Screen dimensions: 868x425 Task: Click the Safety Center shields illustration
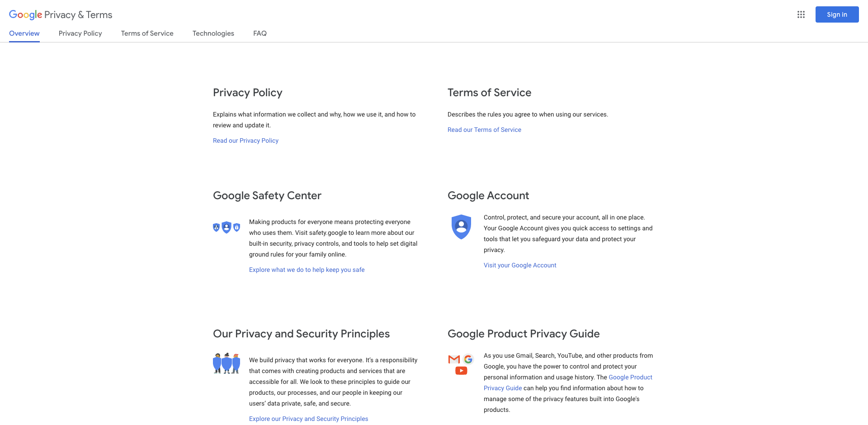point(226,227)
